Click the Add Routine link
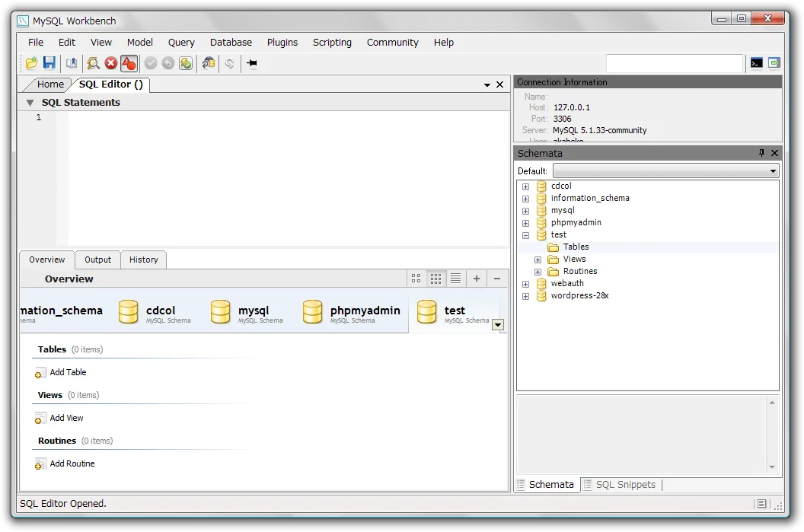The image size is (804, 532). point(72,464)
